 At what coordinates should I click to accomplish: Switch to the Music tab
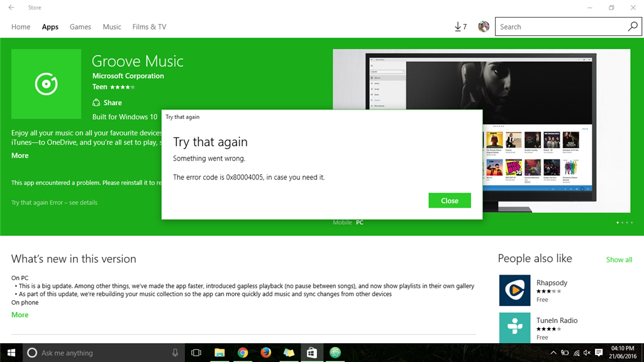112,26
